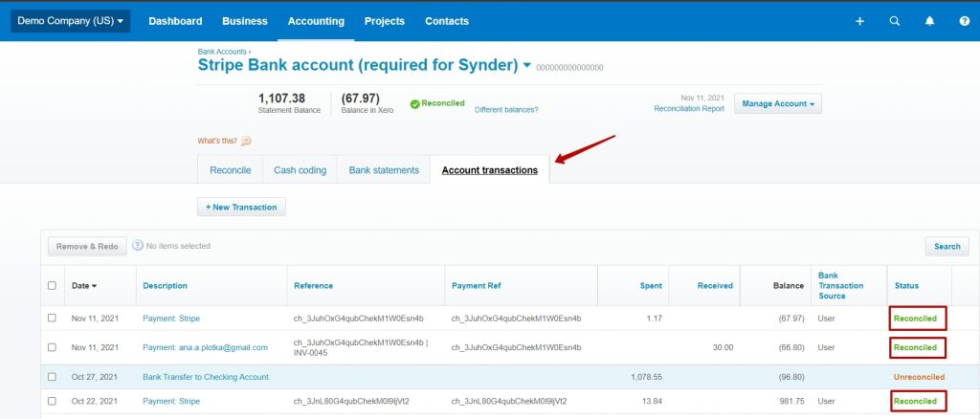Click the 981.75 balance cell
Viewport: 980px width, 419px height.
point(791,401)
